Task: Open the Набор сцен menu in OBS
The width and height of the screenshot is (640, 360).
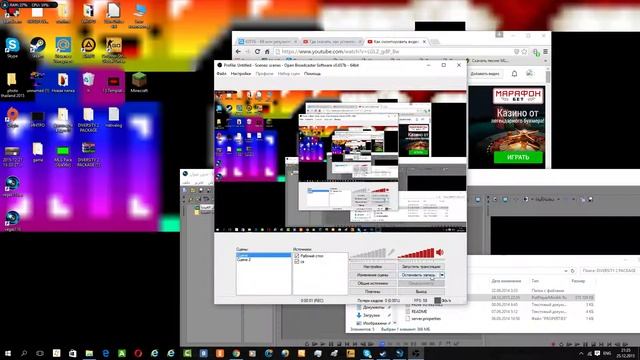Action: pyautogui.click(x=289, y=74)
